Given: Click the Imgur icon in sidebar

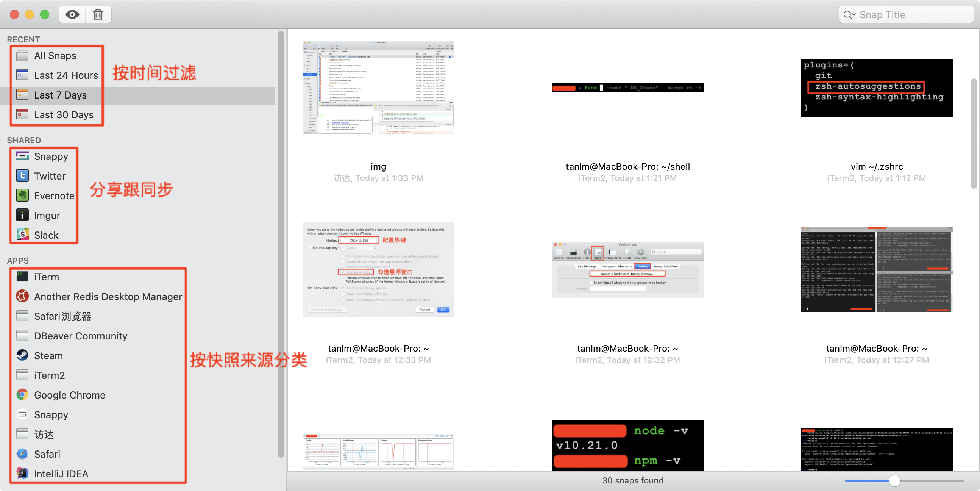Looking at the screenshot, I should 22,215.
